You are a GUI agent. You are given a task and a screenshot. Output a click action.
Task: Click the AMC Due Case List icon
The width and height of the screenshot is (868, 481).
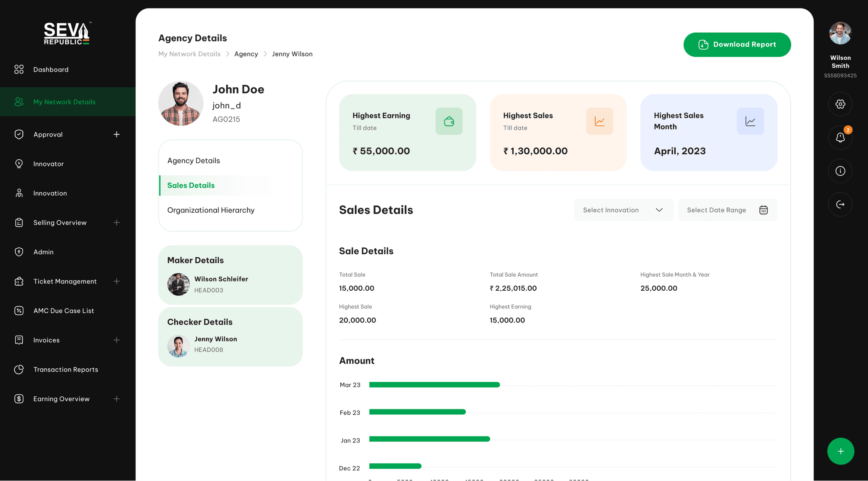click(19, 311)
